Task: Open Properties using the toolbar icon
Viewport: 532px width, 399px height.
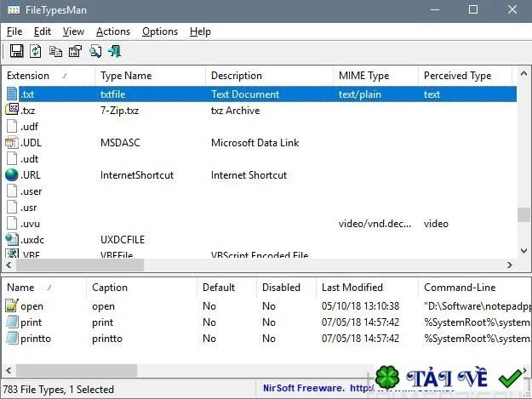Action: 75,52
